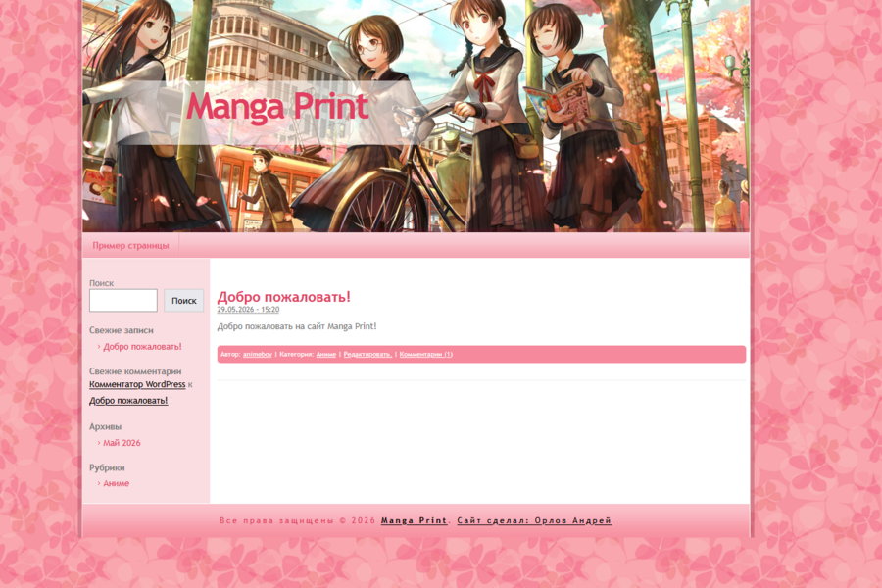
Task: Open Сайт сделал: Орлов Андрей footer link
Action: coord(534,520)
